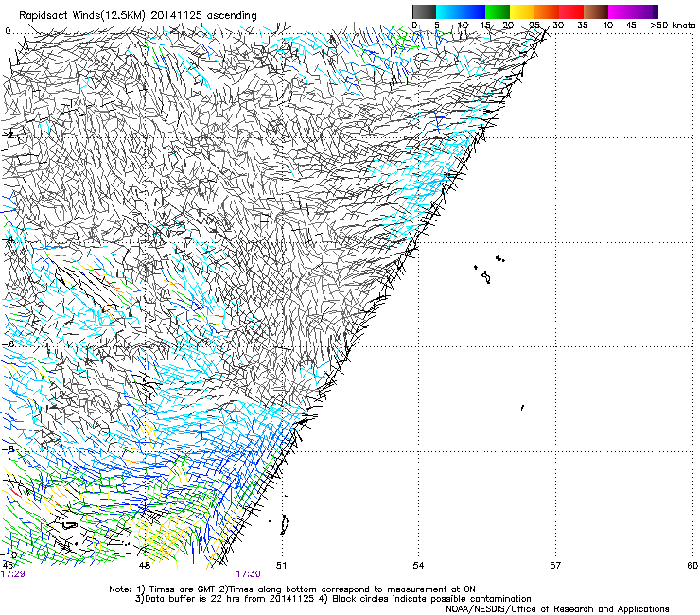Screen dimensions: 700x615
Task: Click the latitude label '-6' on left axis
Action: click(x=9, y=344)
